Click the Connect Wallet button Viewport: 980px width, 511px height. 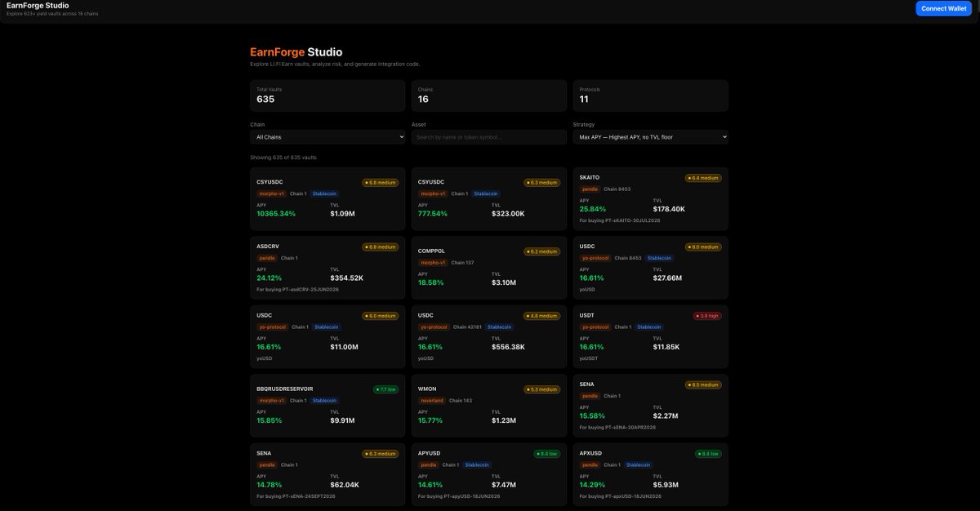[x=944, y=8]
